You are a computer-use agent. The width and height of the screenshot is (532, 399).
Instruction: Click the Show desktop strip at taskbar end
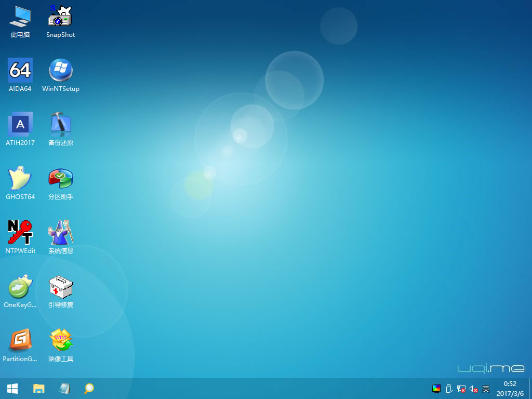(530, 389)
